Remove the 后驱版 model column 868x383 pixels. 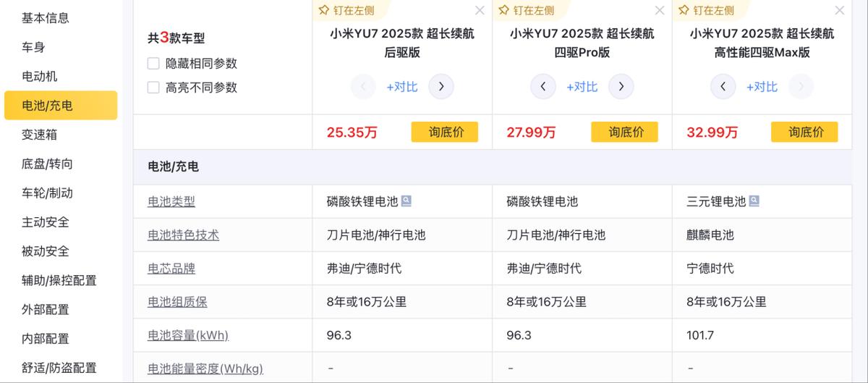480,10
